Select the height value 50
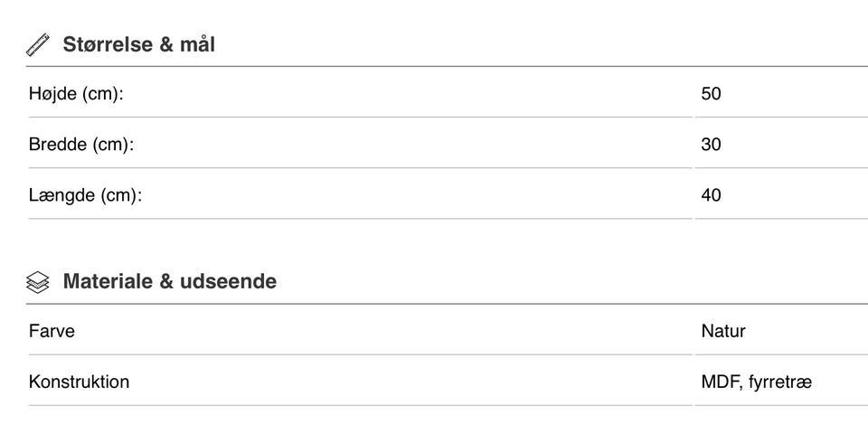The image size is (868, 434). (x=711, y=93)
